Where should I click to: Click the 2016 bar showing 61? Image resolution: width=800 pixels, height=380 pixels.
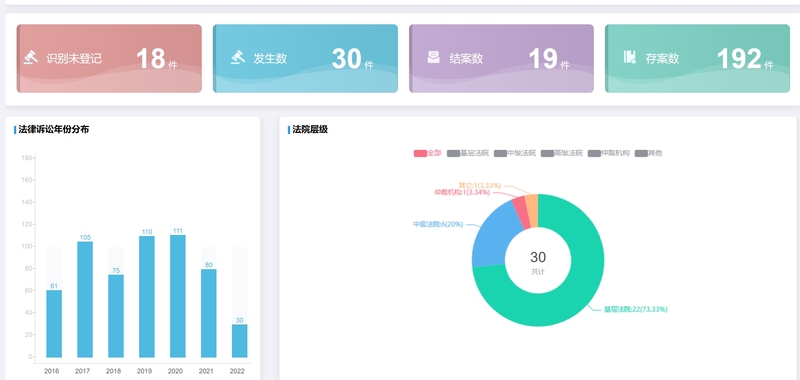[54, 324]
